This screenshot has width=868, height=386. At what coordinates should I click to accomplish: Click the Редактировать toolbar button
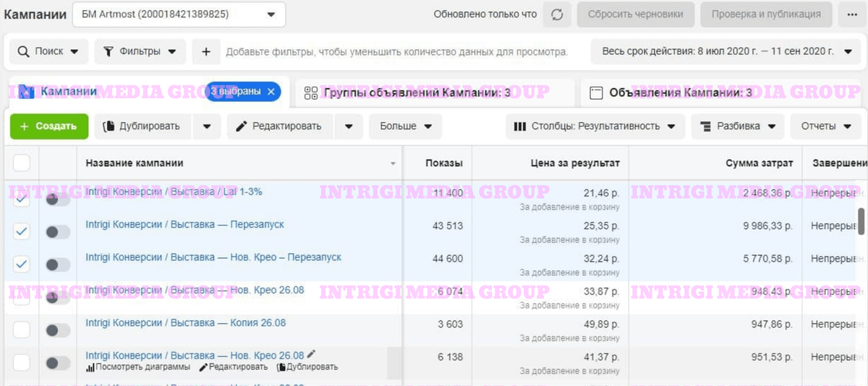point(280,126)
